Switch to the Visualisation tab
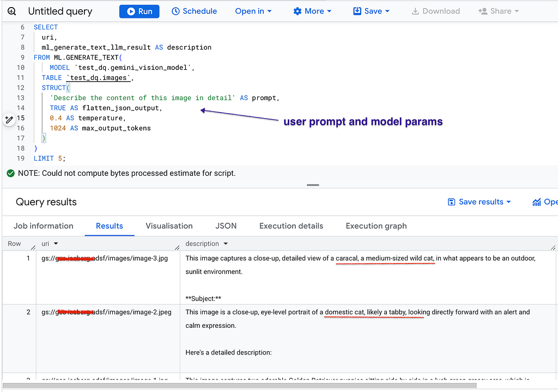Viewport: 558px width, 392px height. [x=169, y=226]
